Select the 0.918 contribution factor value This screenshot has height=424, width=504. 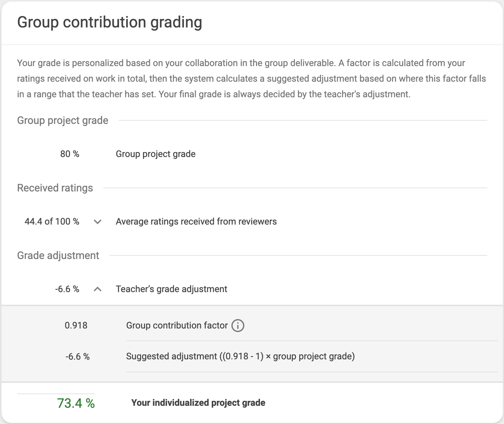coord(76,326)
